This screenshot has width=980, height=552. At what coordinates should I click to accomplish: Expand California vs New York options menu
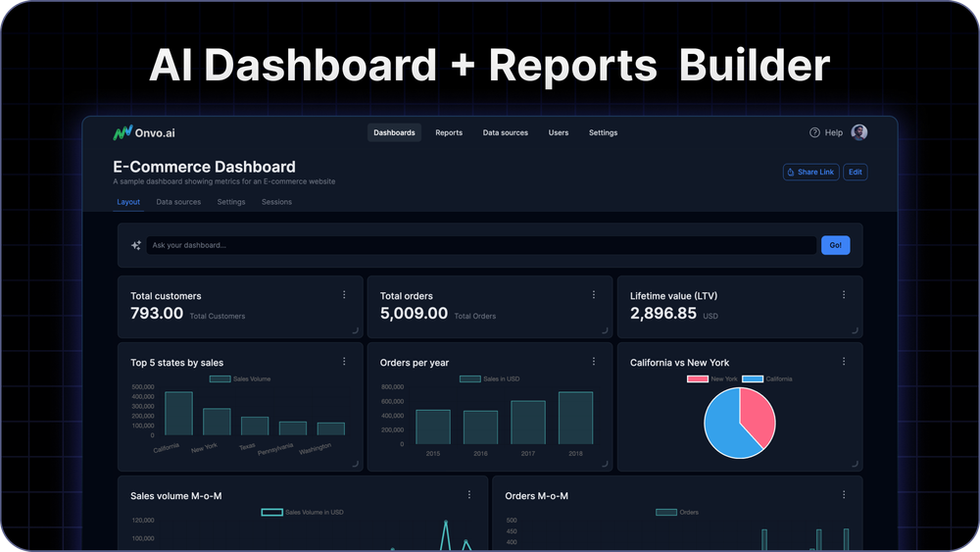pyautogui.click(x=844, y=362)
